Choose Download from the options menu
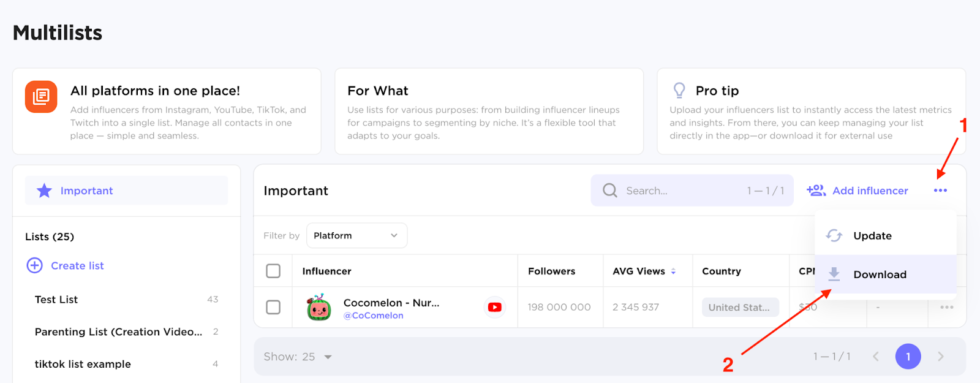Image resolution: width=980 pixels, height=383 pixels. (x=880, y=275)
